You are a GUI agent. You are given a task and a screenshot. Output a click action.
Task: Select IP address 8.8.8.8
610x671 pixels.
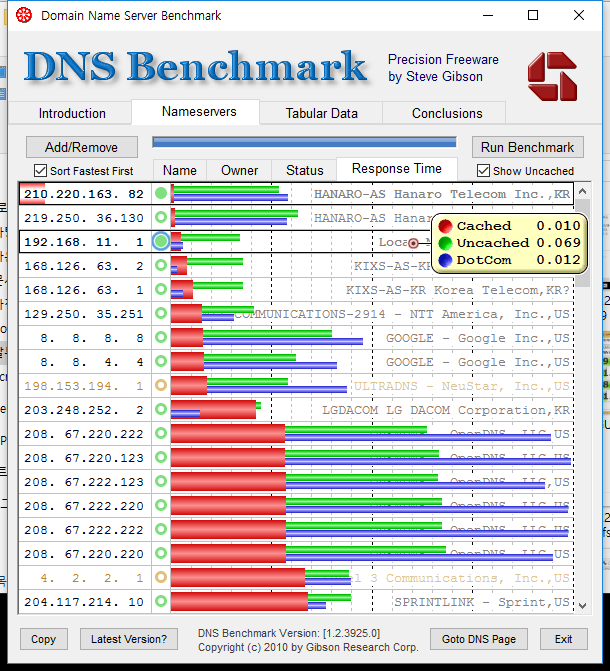pyautogui.click(x=92, y=338)
